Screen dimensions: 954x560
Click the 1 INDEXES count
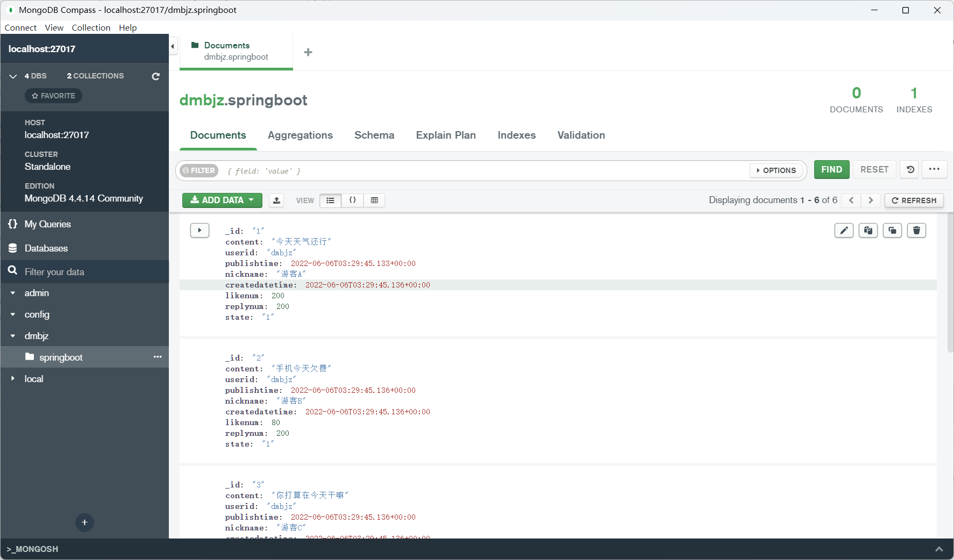coord(914,99)
